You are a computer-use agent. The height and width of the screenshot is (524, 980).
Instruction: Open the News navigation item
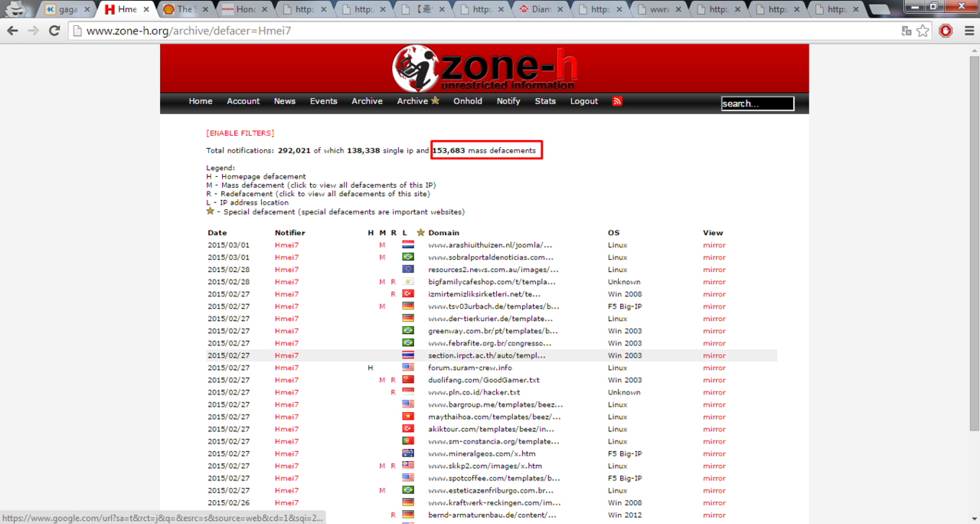pyautogui.click(x=285, y=101)
